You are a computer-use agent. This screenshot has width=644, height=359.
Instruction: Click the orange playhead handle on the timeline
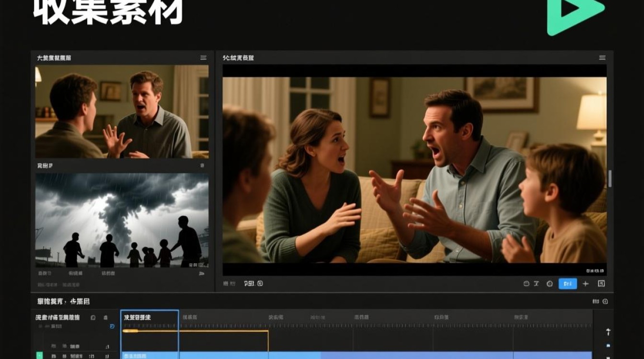pyautogui.click(x=130, y=331)
